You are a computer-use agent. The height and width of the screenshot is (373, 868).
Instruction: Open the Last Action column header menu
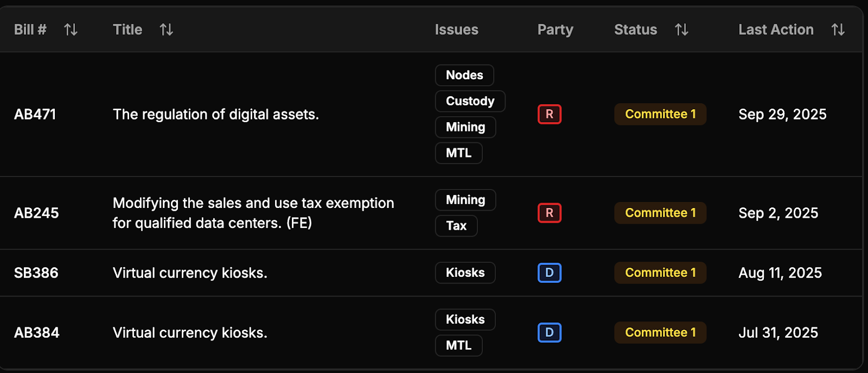pyautogui.click(x=775, y=30)
